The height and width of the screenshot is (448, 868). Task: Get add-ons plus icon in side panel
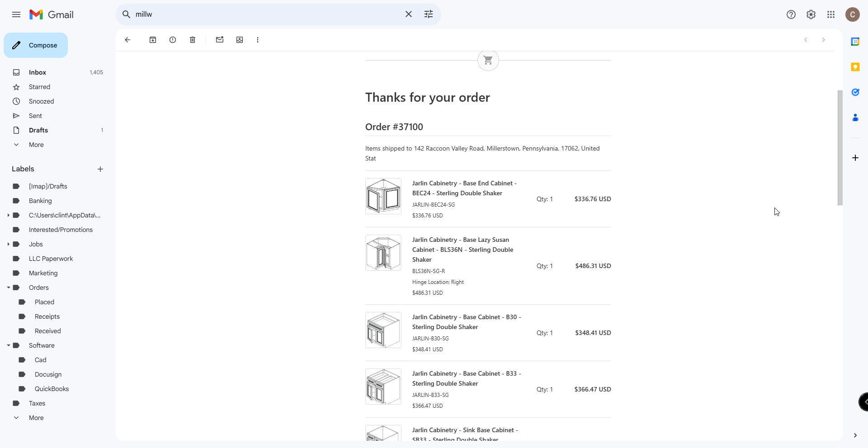[x=855, y=158]
